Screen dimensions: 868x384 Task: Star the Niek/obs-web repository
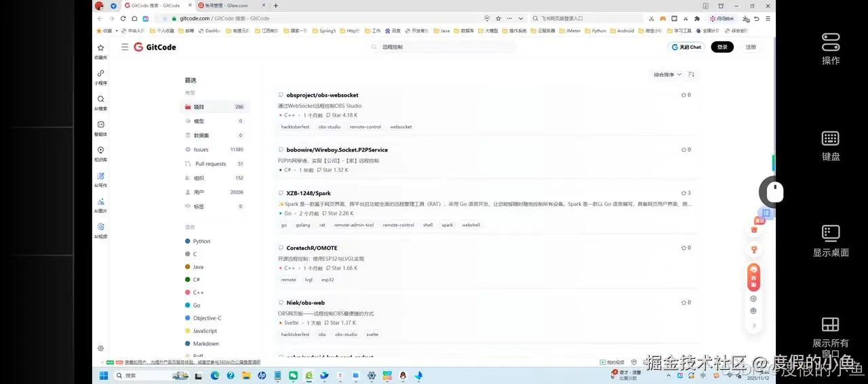[686, 303]
